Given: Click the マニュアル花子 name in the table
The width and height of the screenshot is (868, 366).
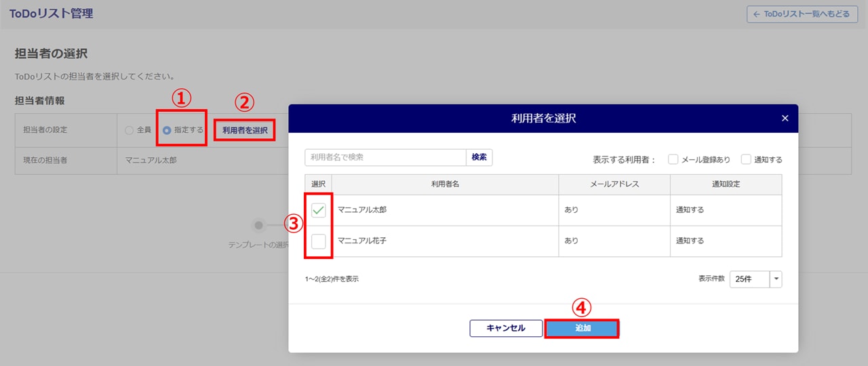Looking at the screenshot, I should pos(362,241).
